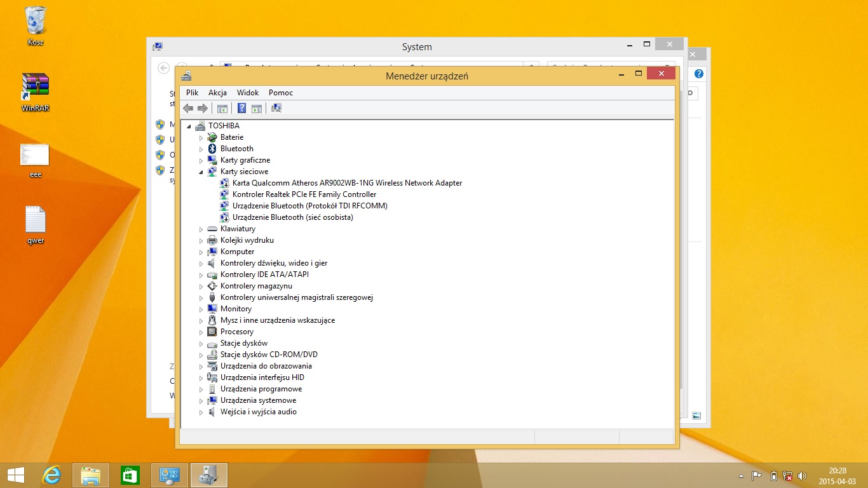
Task: Click the Baterie battery icon
Action: [x=212, y=137]
